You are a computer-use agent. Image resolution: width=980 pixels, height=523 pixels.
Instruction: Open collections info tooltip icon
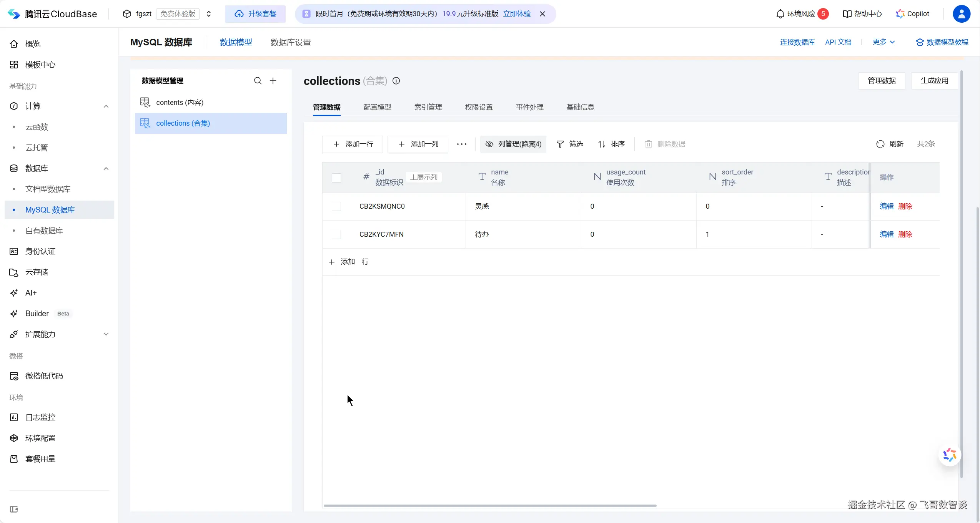396,81
